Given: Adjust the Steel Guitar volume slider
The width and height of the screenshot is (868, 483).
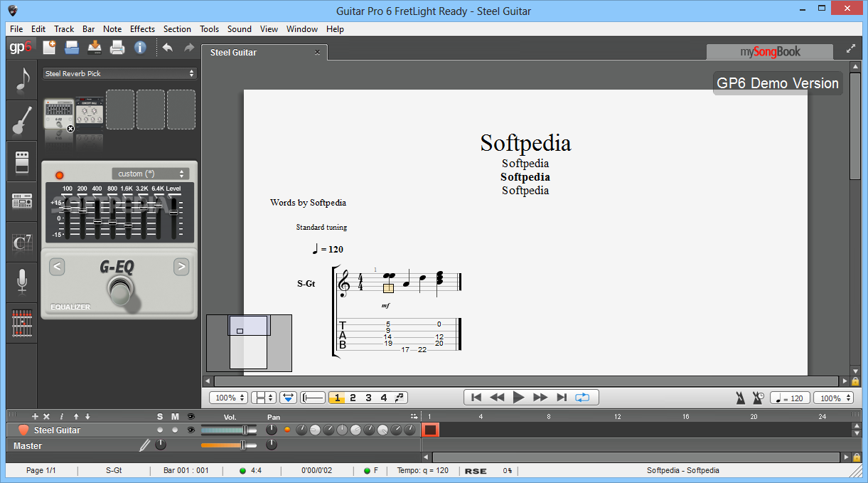Looking at the screenshot, I should [x=229, y=430].
